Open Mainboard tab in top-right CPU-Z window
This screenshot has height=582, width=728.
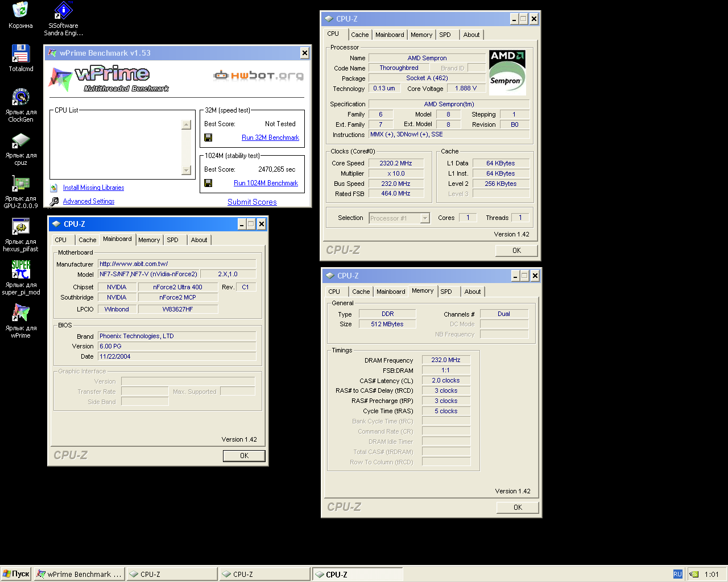coord(390,35)
